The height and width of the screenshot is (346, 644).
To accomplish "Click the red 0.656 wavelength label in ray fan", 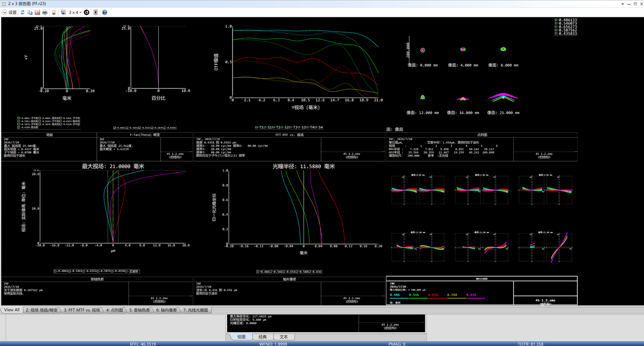I will tap(433, 295).
